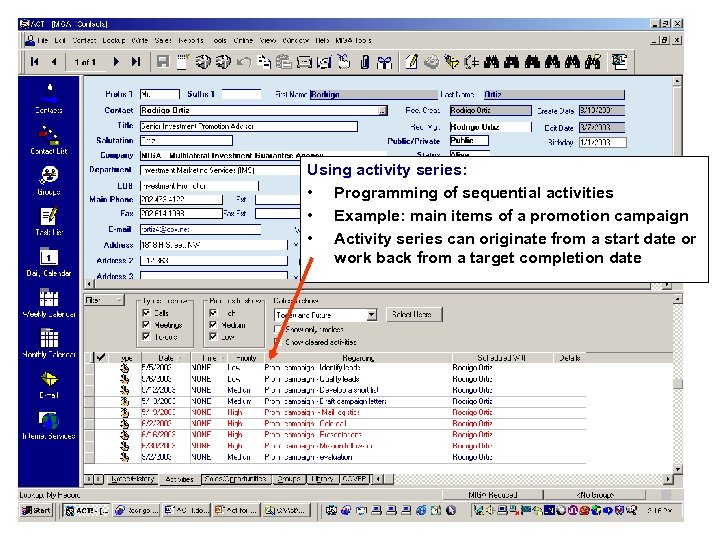
Task: Toggle the Meetings checkbox
Action: [146, 325]
